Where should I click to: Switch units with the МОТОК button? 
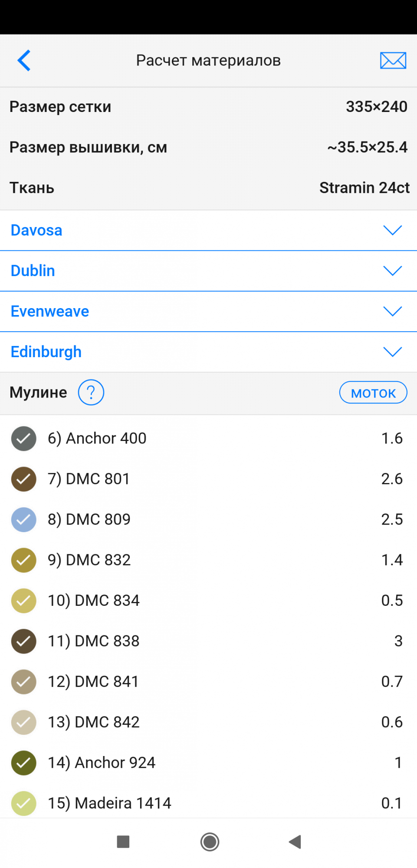(x=373, y=393)
